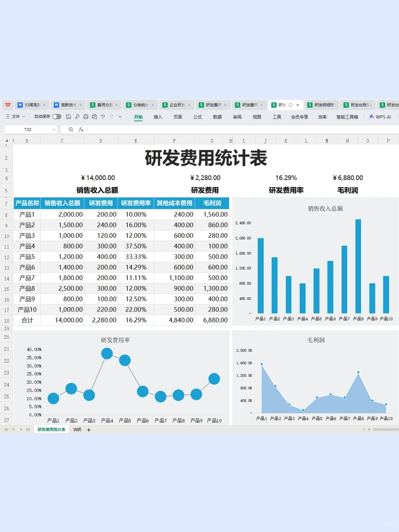Switch to the 插入 ribbon tab
This screenshot has width=399, height=532.
158,117
